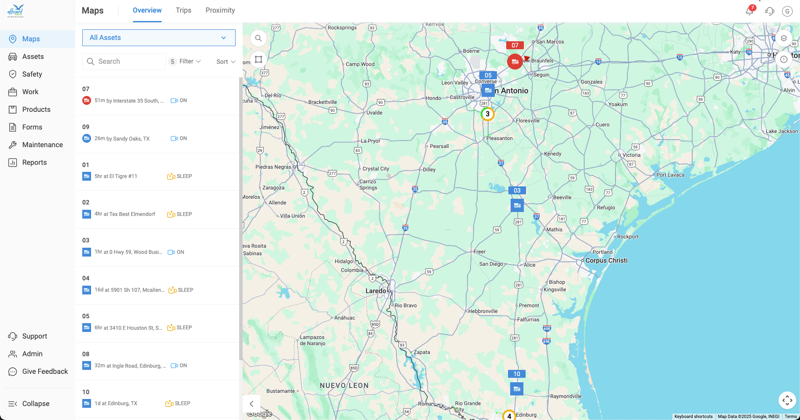Click SLEEP status for asset 02

pos(180,214)
